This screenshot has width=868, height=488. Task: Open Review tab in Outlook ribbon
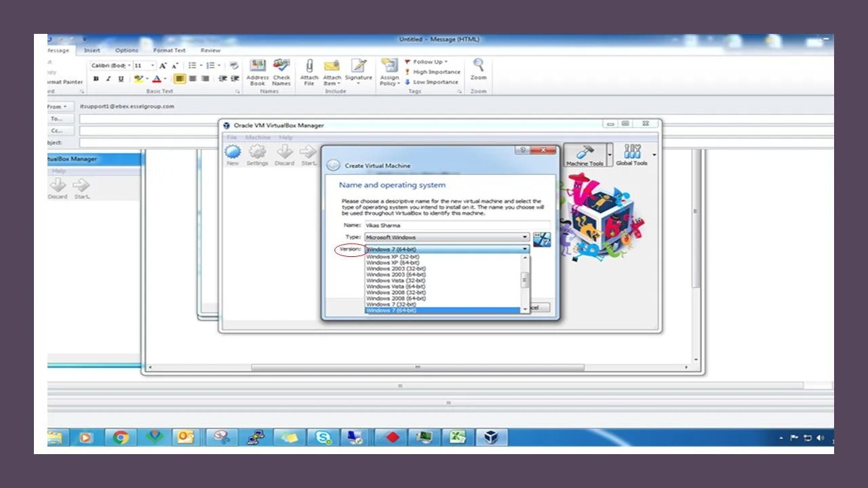pos(210,50)
